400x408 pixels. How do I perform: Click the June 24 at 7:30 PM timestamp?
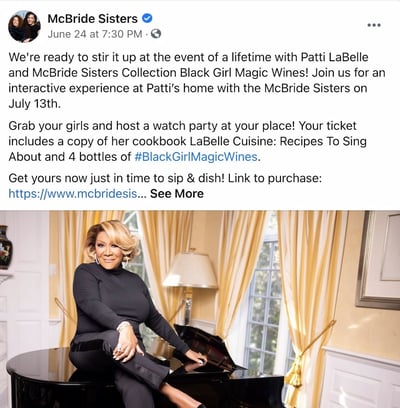pos(95,34)
